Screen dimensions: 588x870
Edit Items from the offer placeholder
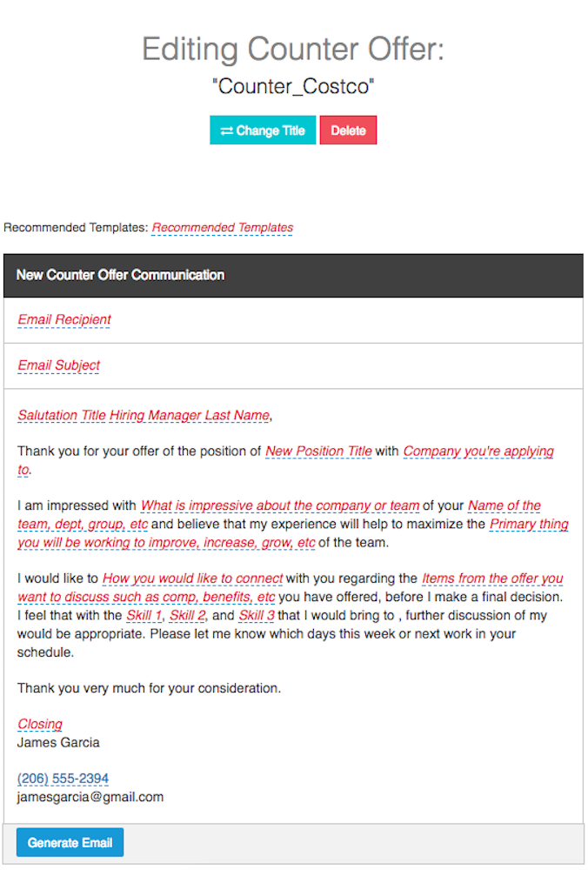click(491, 579)
